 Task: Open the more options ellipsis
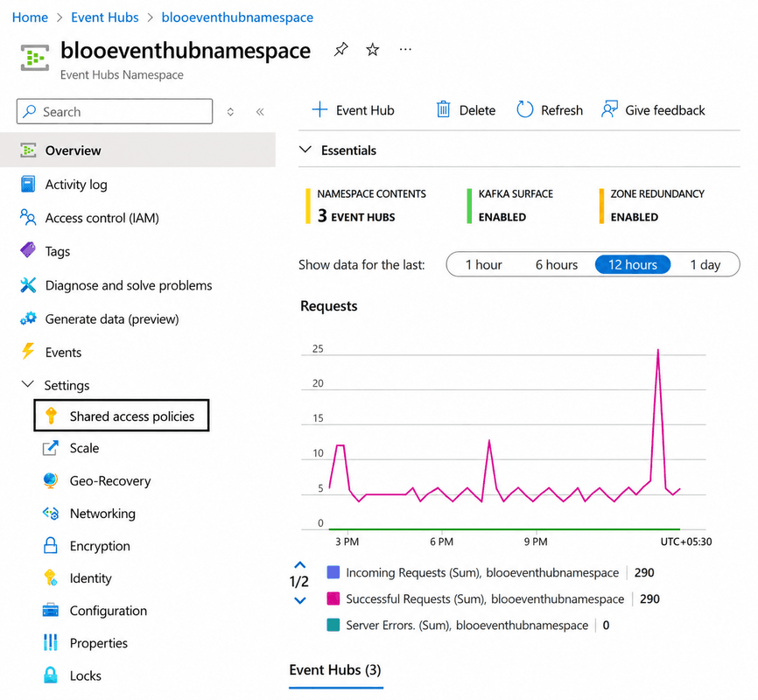[x=405, y=49]
